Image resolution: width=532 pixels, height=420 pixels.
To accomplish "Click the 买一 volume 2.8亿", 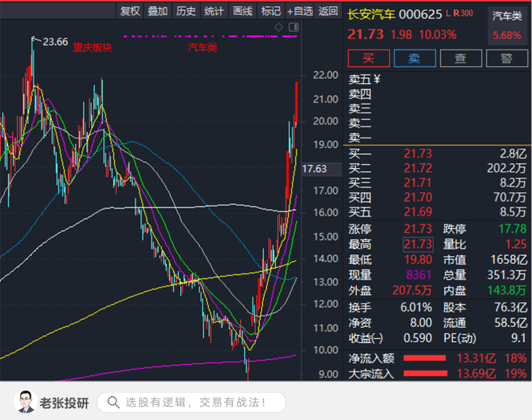I will [x=513, y=153].
